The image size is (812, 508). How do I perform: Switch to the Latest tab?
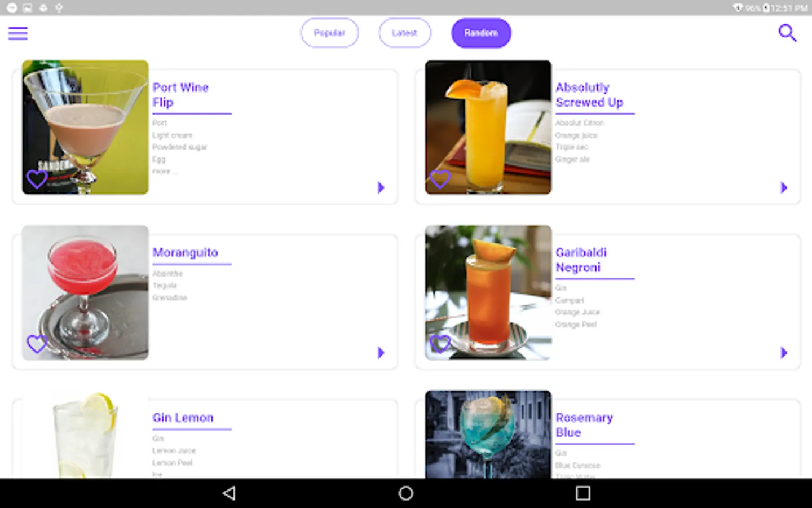click(x=405, y=33)
